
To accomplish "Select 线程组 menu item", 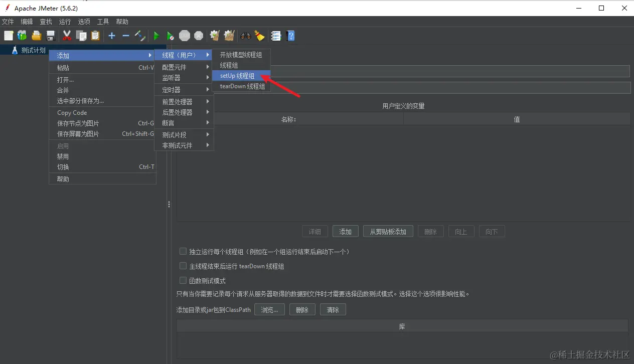I will point(241,65).
